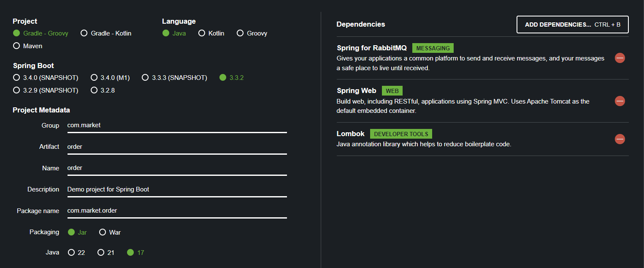Edit the Description input field

(177, 189)
